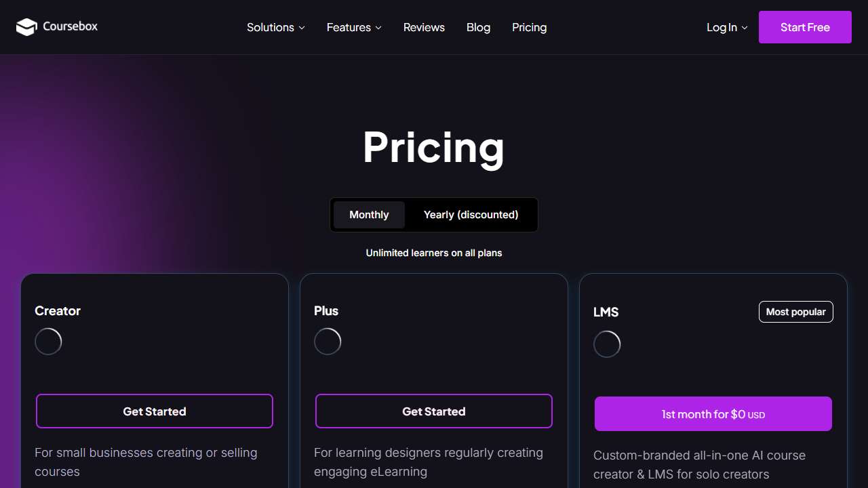Select the Reviews menu item
Image resolution: width=868 pixels, height=488 pixels.
pos(424,27)
